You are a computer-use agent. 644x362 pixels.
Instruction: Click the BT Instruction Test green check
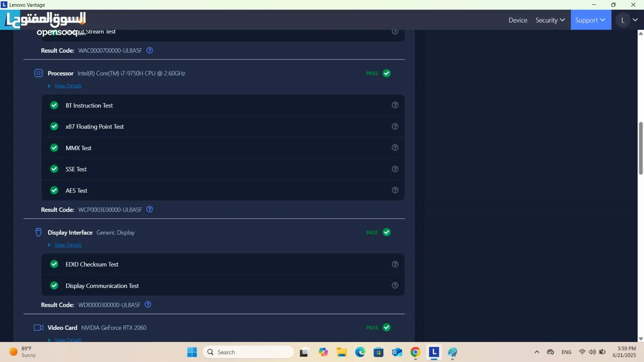pyautogui.click(x=54, y=105)
